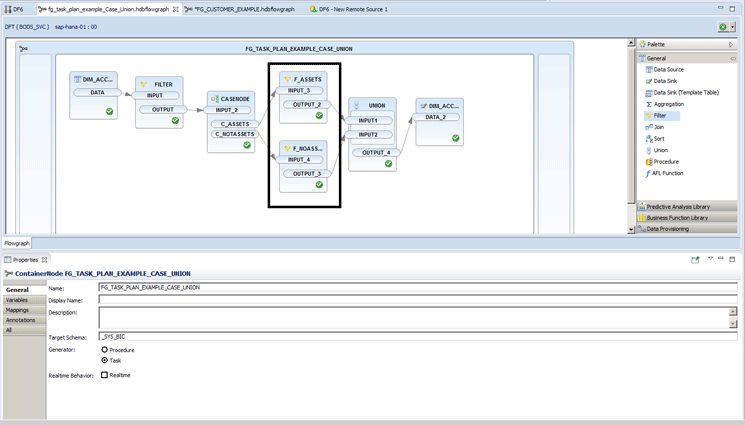Expand the Business Function Library drawer
Screen dimensions: 745x425
pyautogui.click(x=677, y=217)
